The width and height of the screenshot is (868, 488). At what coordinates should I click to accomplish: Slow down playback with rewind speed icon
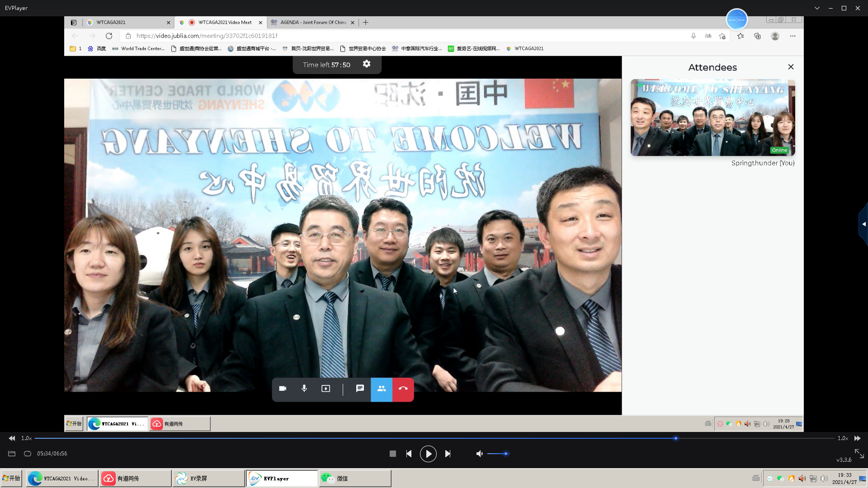(x=12, y=438)
